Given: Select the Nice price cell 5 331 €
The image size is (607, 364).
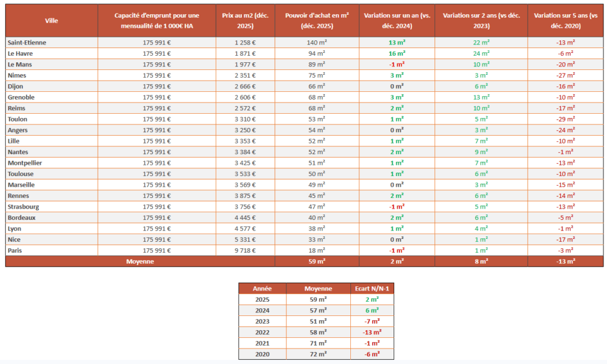Looking at the screenshot, I should pos(245,240).
